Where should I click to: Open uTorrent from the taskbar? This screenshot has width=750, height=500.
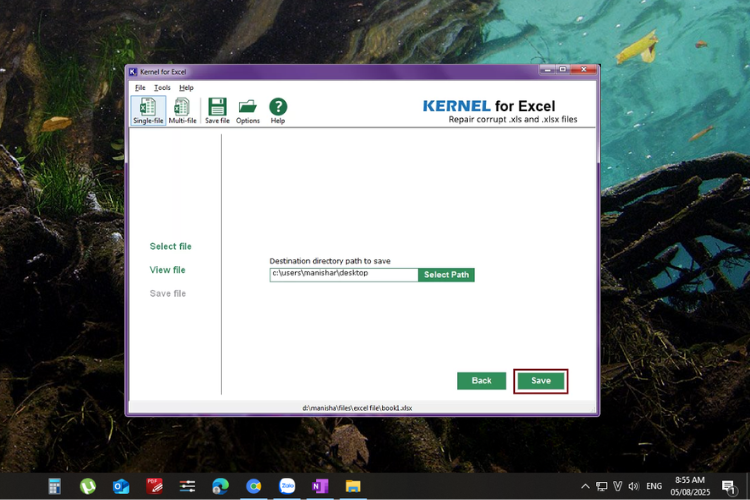88,487
